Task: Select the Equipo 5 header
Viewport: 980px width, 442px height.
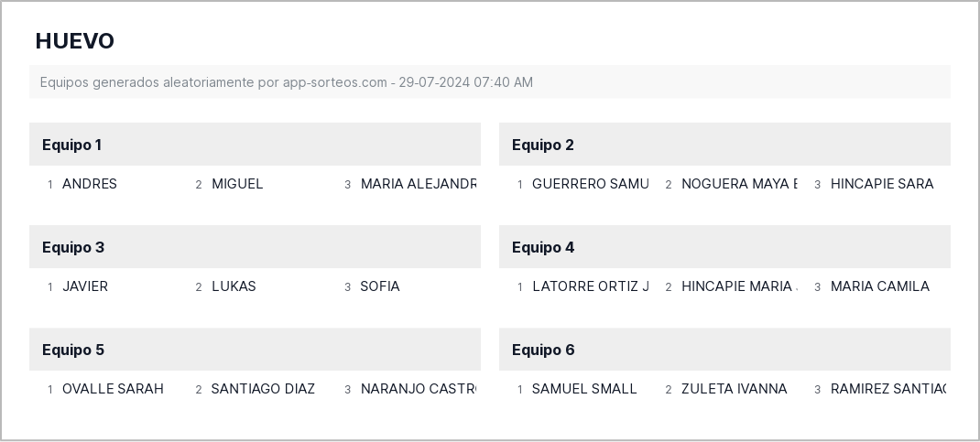Action: pyautogui.click(x=255, y=350)
